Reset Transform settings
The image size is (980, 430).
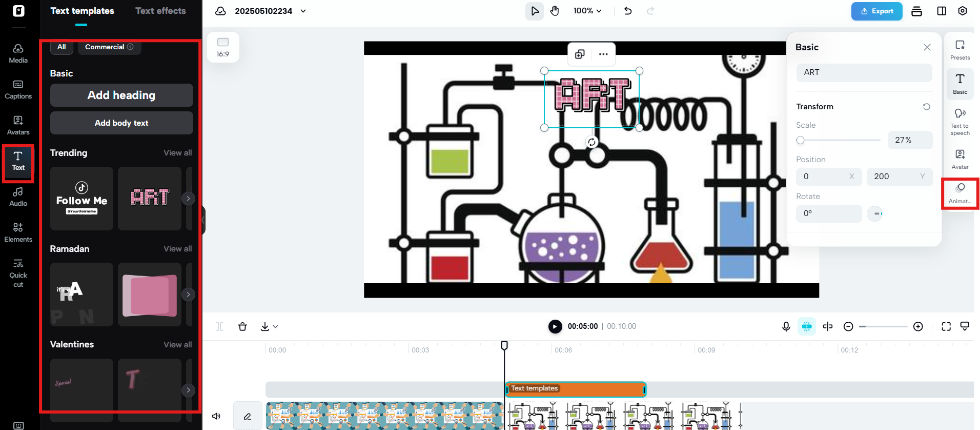pos(926,107)
